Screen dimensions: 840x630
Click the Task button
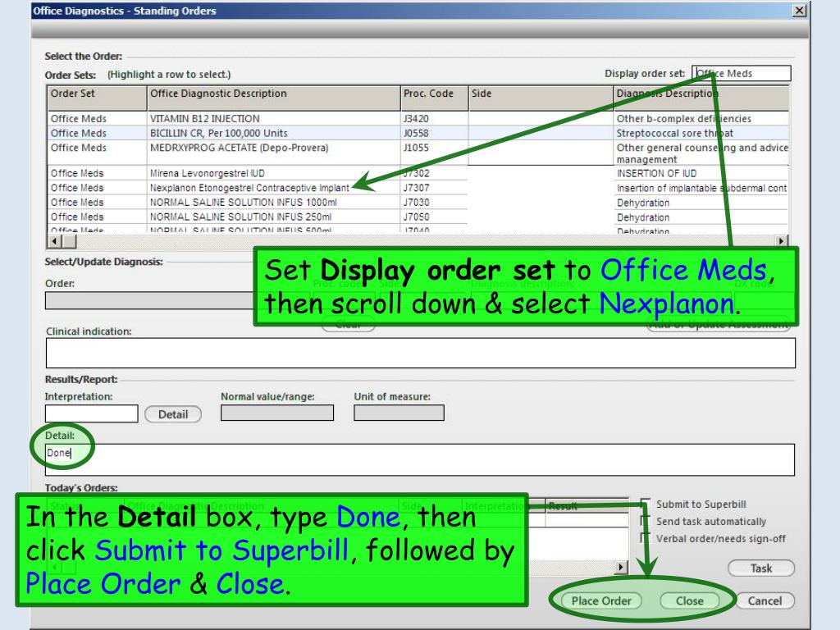point(761,568)
